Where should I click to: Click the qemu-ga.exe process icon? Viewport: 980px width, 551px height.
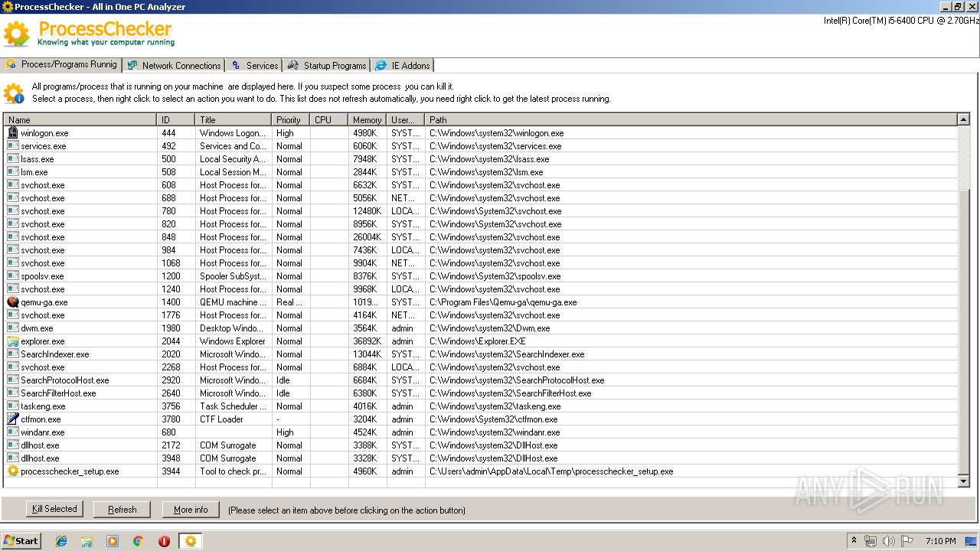[12, 302]
